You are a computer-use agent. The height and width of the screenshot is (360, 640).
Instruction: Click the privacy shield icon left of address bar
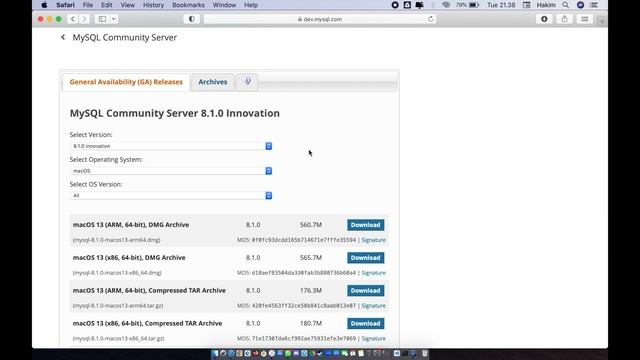191,19
